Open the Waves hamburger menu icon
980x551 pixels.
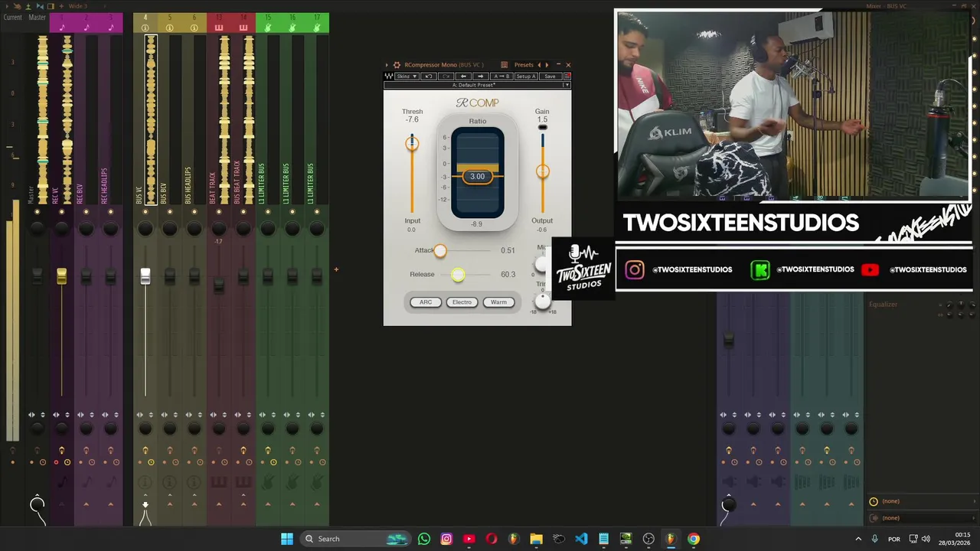pyautogui.click(x=567, y=77)
